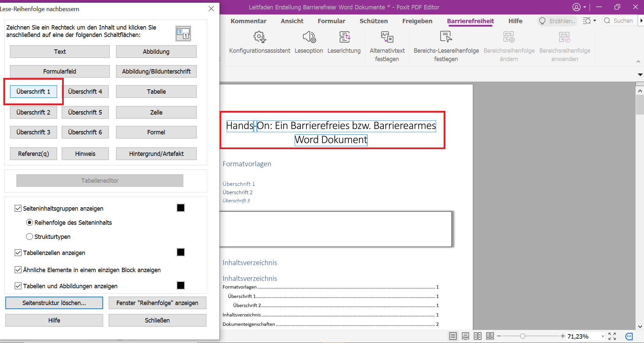Switch to single page view mode
Image resolution: width=644 pixels, height=343 pixels.
453,336
